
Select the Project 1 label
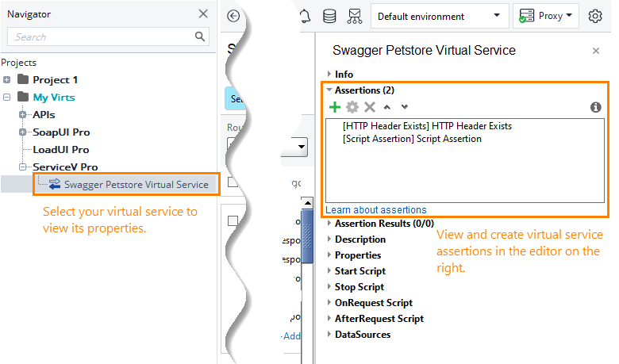pos(55,79)
